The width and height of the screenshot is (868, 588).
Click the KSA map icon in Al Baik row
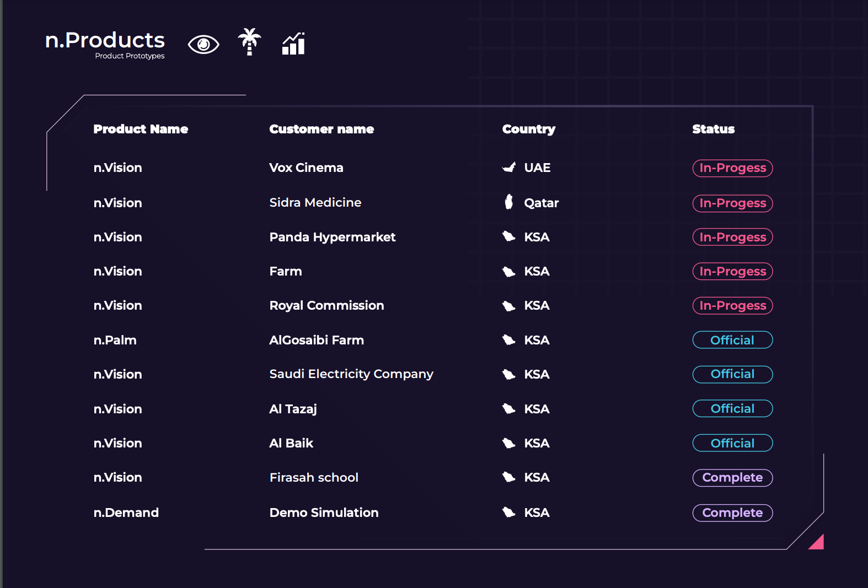point(509,443)
